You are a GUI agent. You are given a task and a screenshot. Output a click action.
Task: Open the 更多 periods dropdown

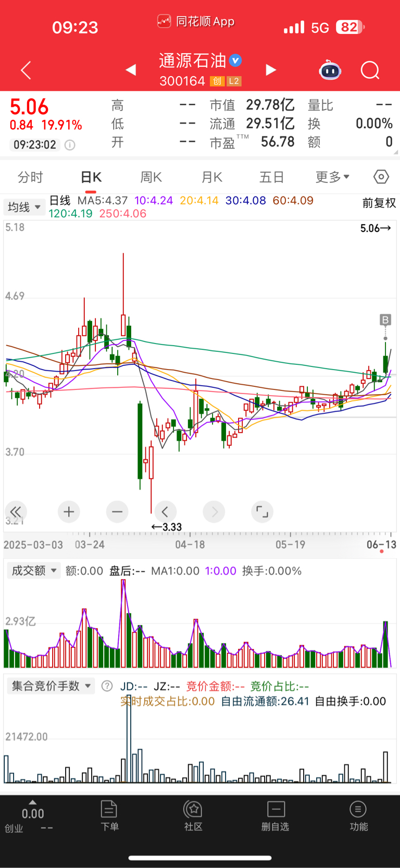333,177
